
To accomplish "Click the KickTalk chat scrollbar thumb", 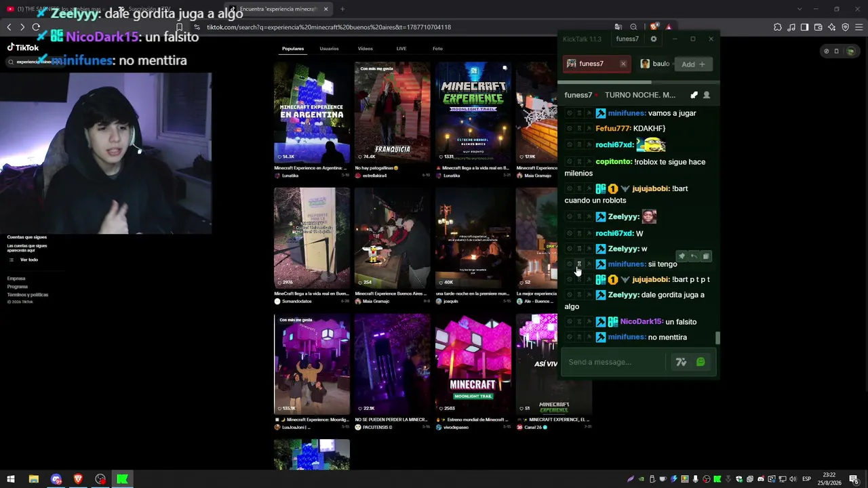I will [717, 338].
